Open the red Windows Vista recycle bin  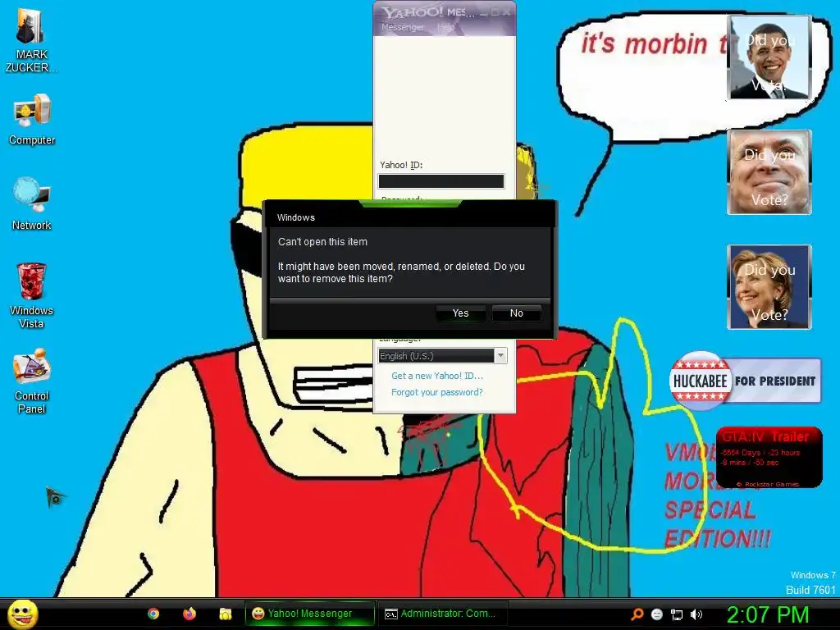tap(31, 295)
